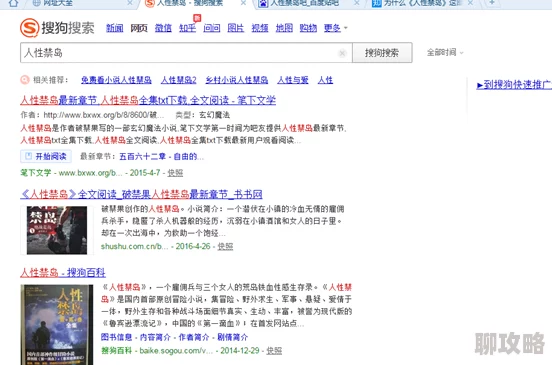Open the 知乎 search category

(x=187, y=28)
